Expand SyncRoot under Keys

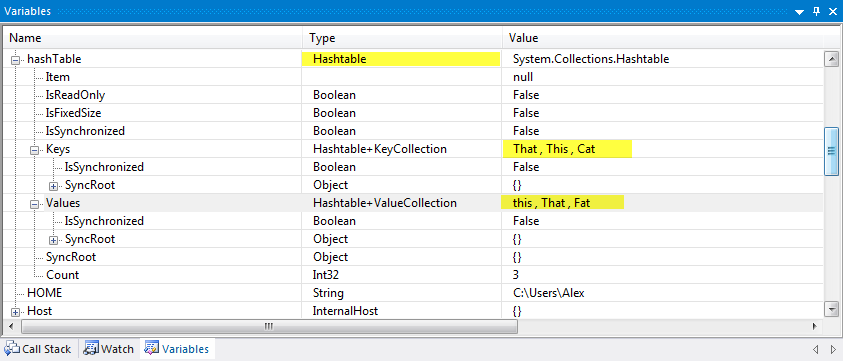pos(53,186)
